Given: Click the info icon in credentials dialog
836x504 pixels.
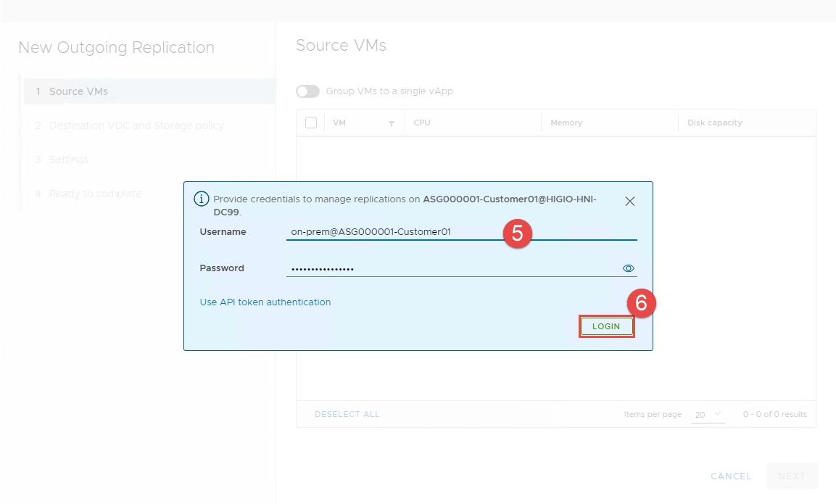Looking at the screenshot, I should click(x=202, y=199).
